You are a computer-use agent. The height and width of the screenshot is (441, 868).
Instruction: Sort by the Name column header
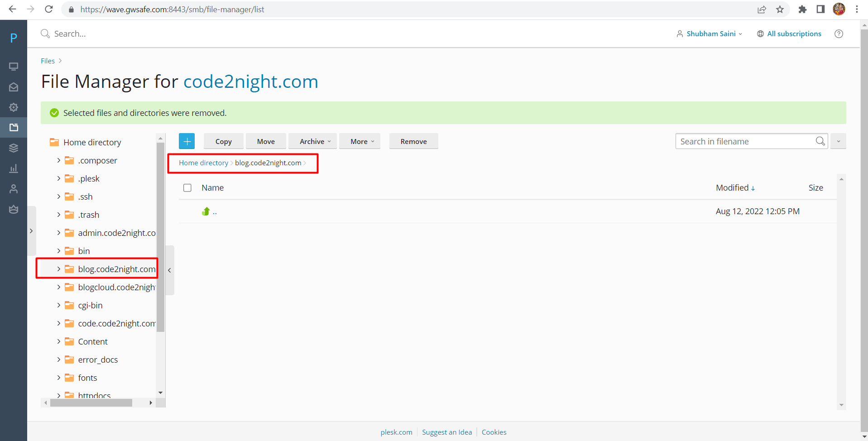[213, 188]
